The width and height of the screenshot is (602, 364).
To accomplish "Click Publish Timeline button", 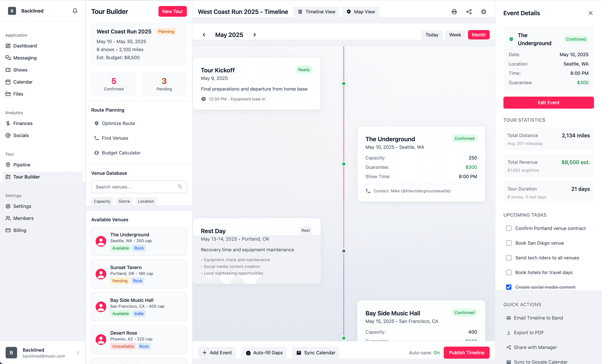I will tap(466, 352).
